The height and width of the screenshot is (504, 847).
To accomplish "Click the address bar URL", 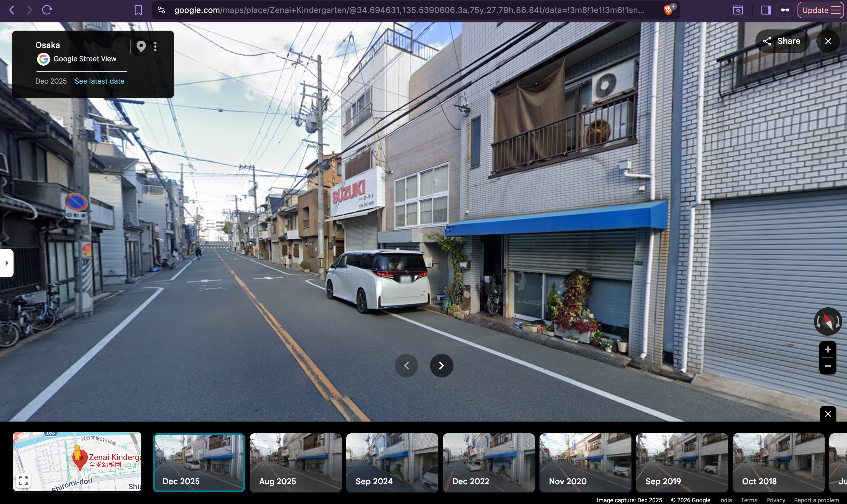I will (409, 10).
